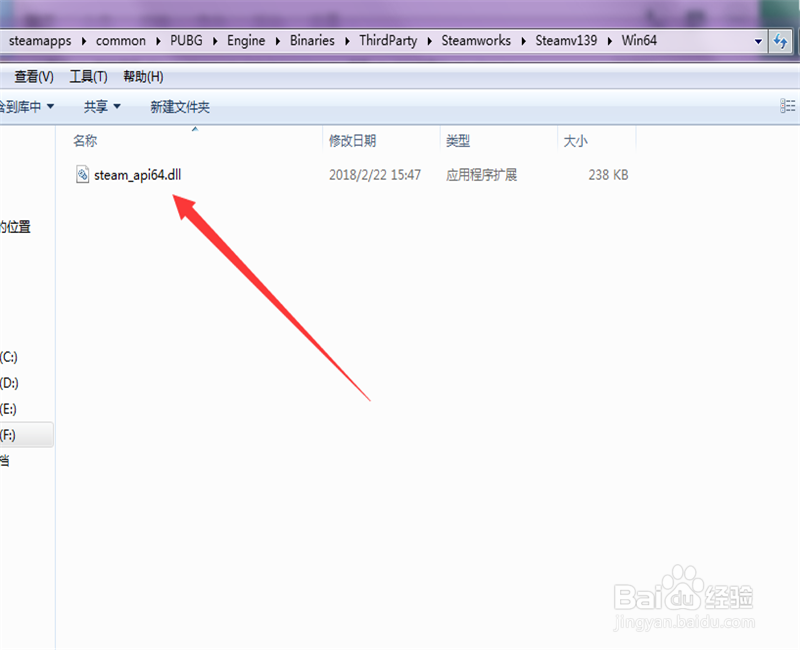Viewport: 800px width, 650px height.
Task: Sort by the 大小 column header
Action: pyautogui.click(x=576, y=141)
